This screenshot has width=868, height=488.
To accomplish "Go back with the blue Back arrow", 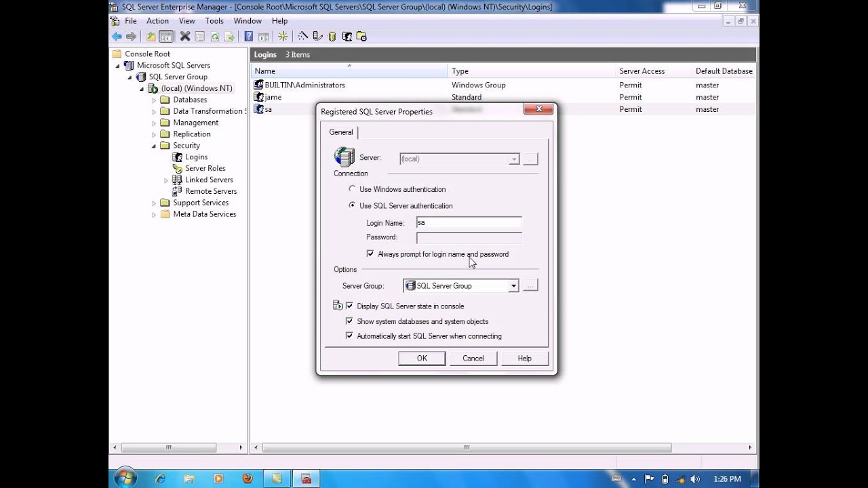I will [117, 37].
